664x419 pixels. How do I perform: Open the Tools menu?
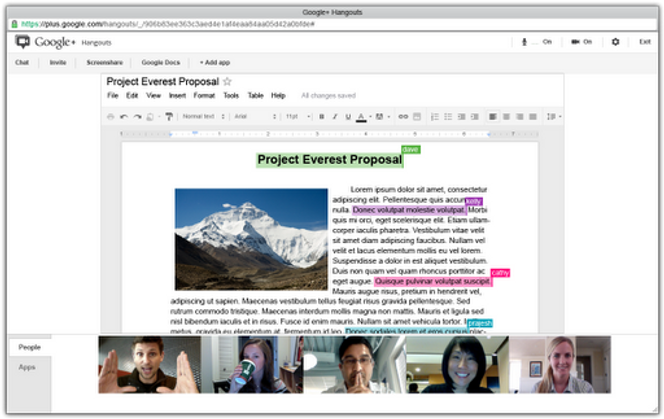pyautogui.click(x=231, y=96)
